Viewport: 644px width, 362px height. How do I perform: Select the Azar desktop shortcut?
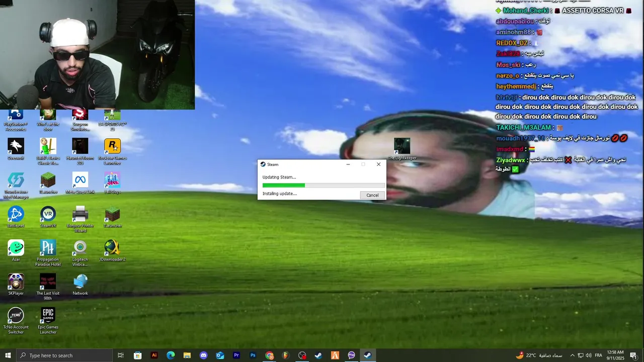click(x=16, y=250)
